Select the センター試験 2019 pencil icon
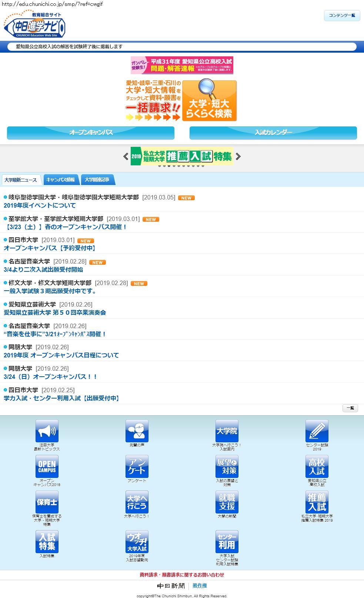 pyautogui.click(x=317, y=431)
